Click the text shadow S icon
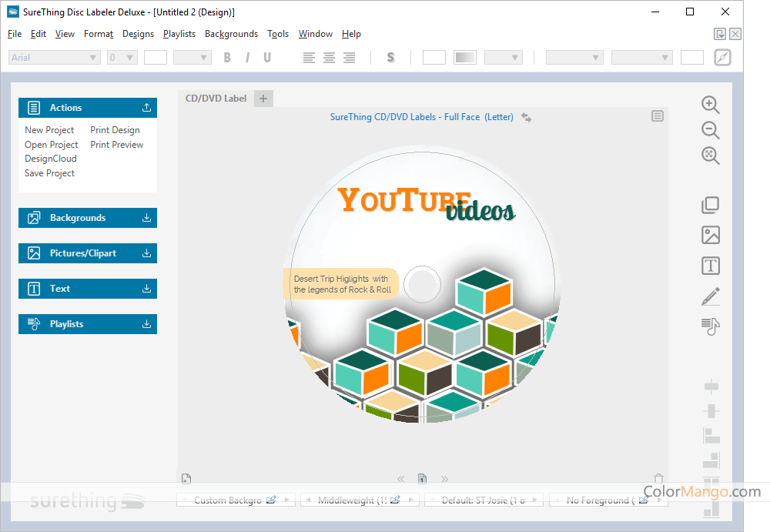770x532 pixels. click(x=390, y=58)
